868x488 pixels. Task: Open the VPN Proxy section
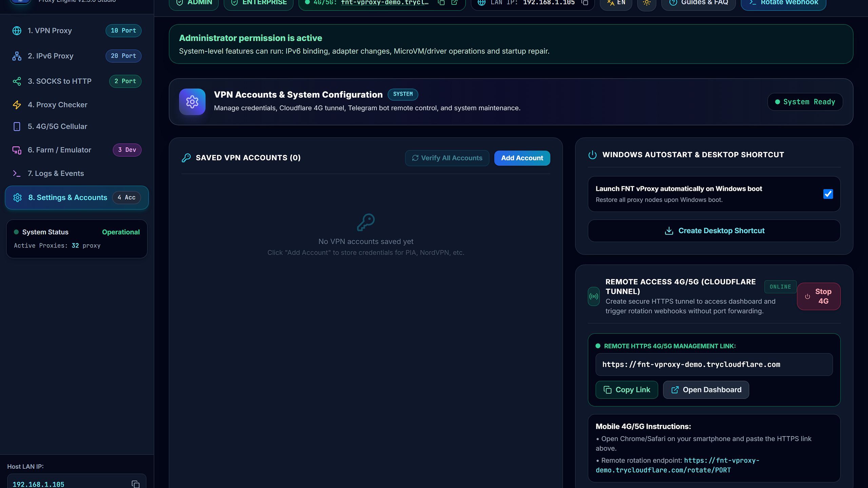pos(77,30)
